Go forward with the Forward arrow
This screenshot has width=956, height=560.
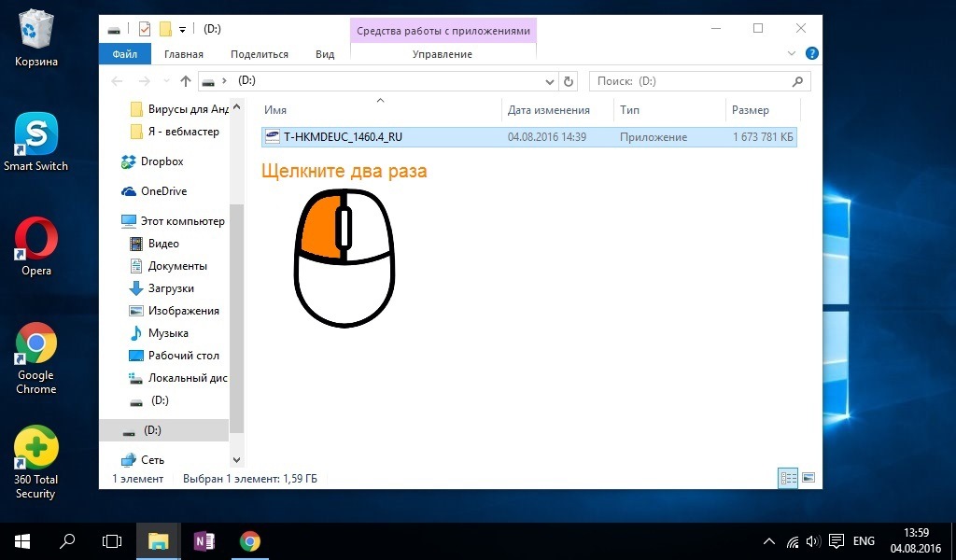pos(144,81)
